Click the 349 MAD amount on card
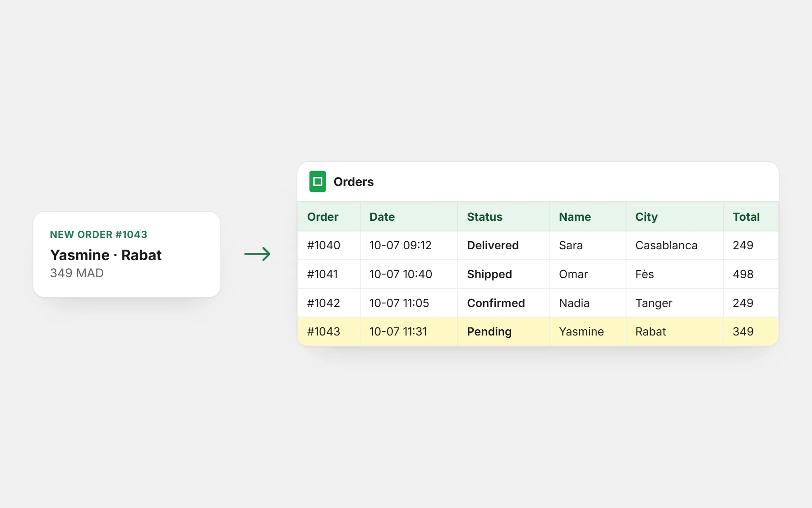The width and height of the screenshot is (812, 508). (x=77, y=273)
